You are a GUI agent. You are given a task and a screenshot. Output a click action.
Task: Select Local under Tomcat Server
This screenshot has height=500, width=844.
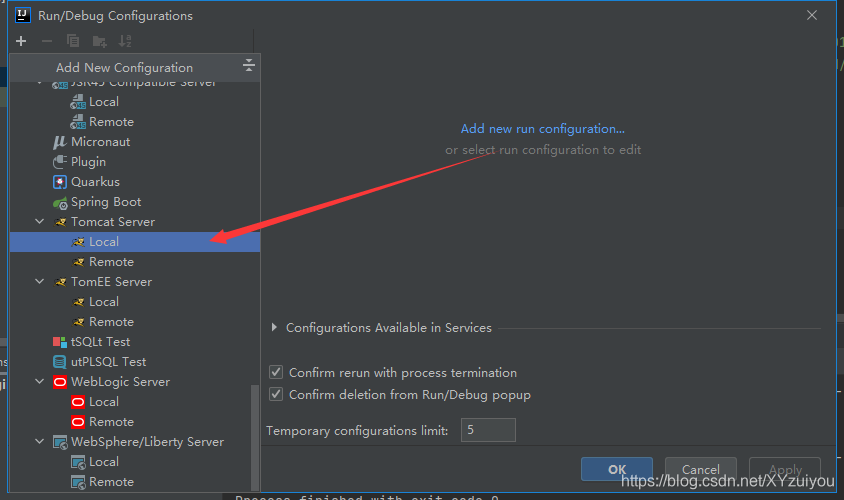[135, 242]
